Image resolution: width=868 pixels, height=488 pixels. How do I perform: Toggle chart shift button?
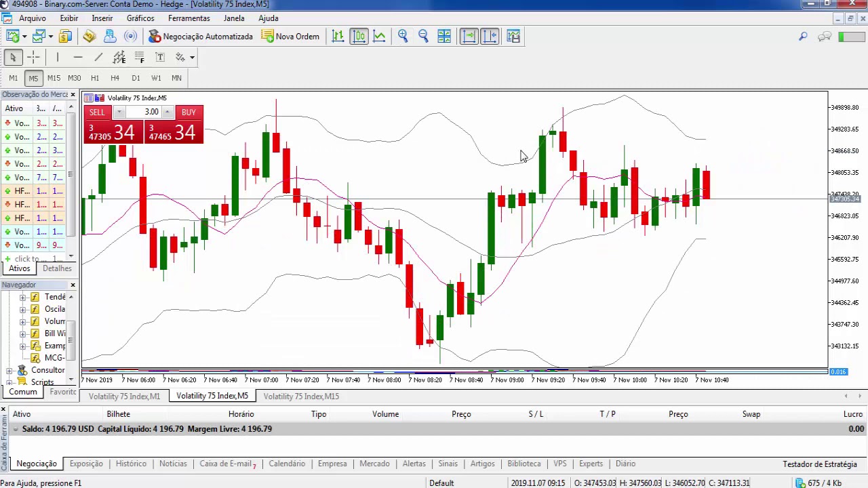point(490,36)
